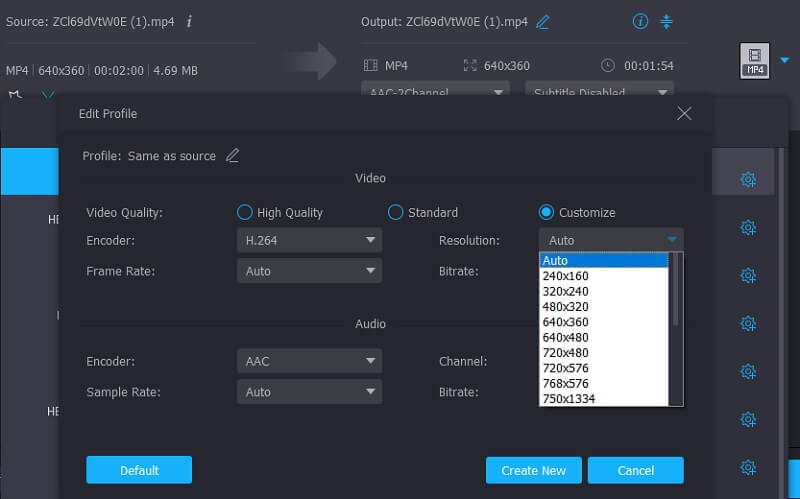Screen dimensions: 800x499
Task: Expand the H.264 video encoder dropdown
Action: click(309, 240)
